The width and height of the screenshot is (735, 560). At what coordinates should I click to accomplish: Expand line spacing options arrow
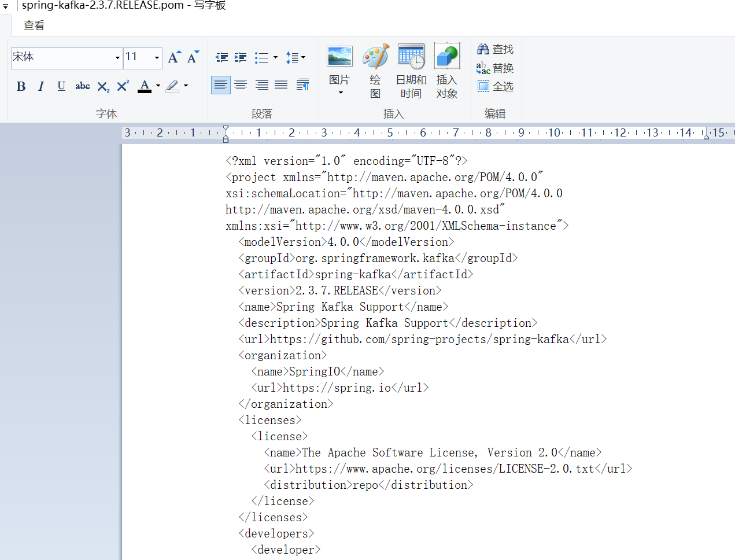304,57
